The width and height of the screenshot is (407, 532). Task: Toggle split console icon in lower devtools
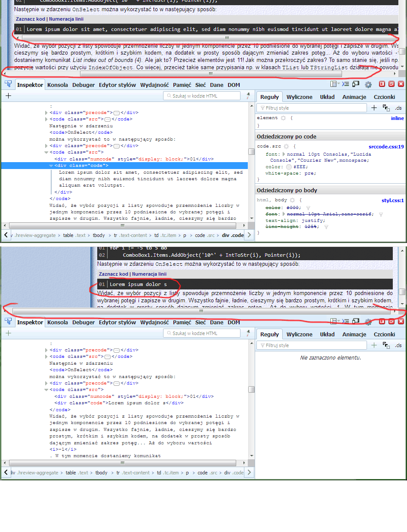coord(346,322)
